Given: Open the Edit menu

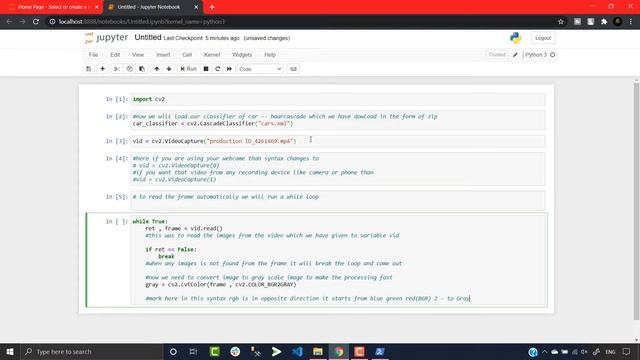Looking at the screenshot, I should (115, 55).
